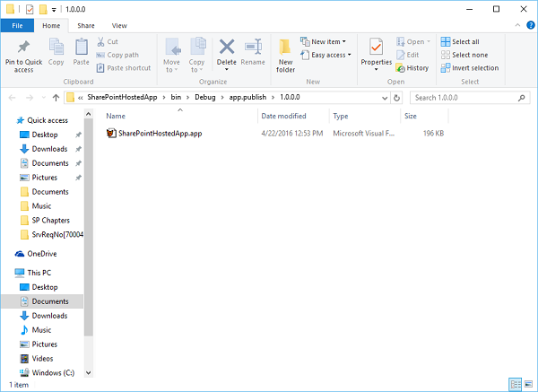Open Move to dropdown
Viewport: 538px width, 392px height.
171,55
